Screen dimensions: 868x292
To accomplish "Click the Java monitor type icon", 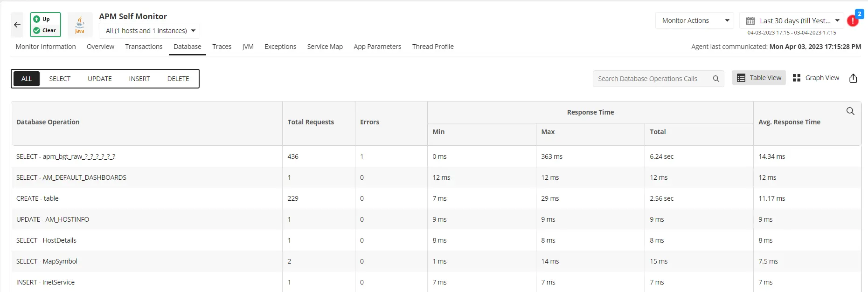I will click(x=80, y=25).
